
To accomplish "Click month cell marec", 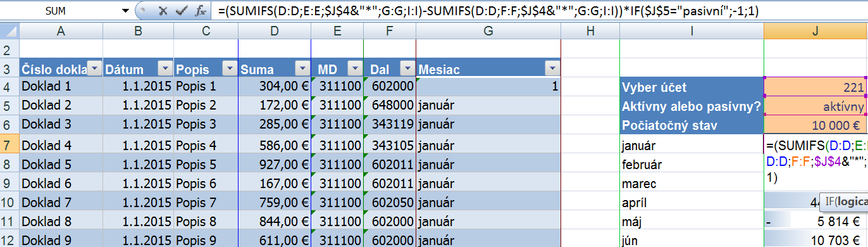I will pos(691,184).
